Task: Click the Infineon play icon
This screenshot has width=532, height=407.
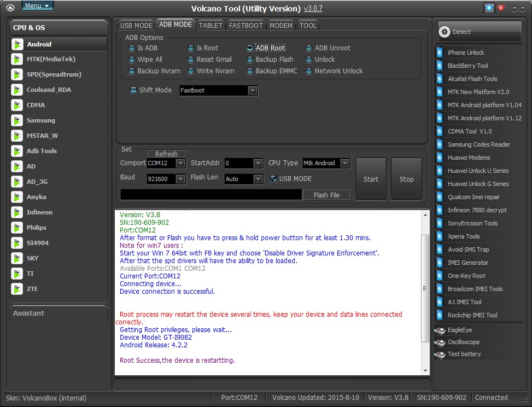Action: (17, 212)
